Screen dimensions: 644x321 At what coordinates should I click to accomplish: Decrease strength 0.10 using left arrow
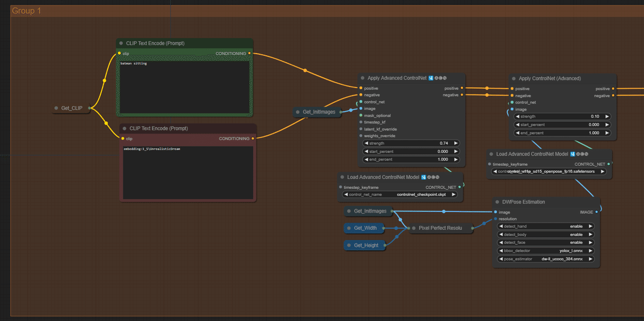[517, 116]
